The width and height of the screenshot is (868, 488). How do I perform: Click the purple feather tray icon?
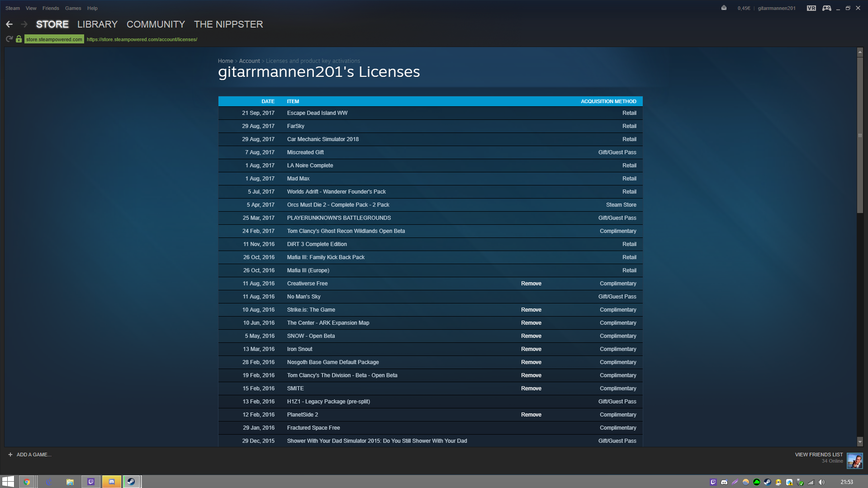735,482
